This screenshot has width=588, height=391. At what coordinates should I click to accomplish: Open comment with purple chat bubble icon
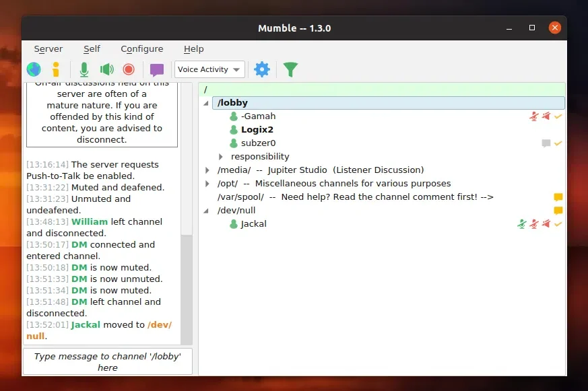click(x=157, y=70)
